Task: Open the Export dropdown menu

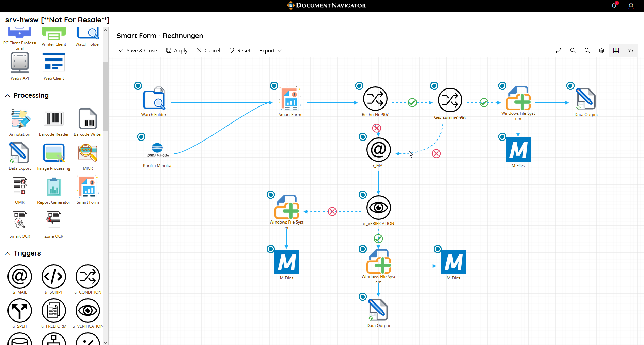Action: pos(270,51)
